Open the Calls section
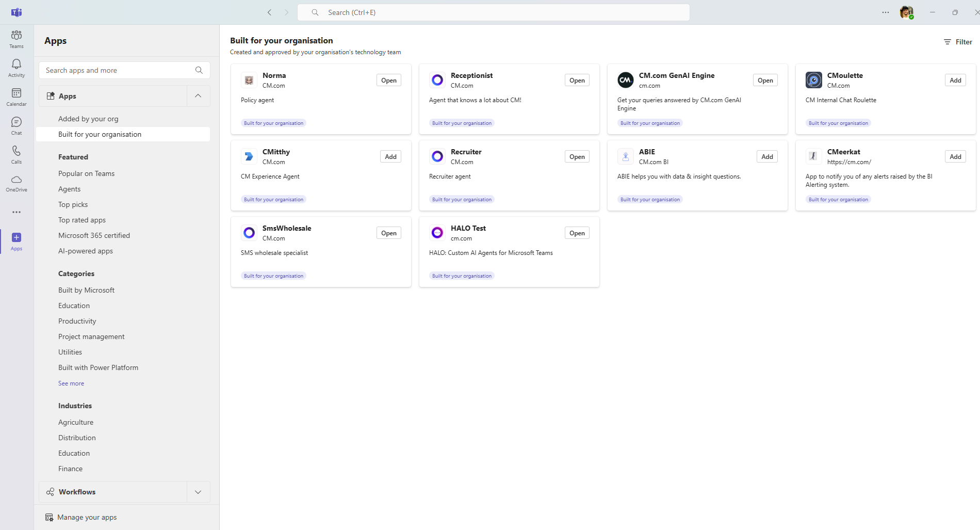Viewport: 980px width, 530px height. pos(17,154)
